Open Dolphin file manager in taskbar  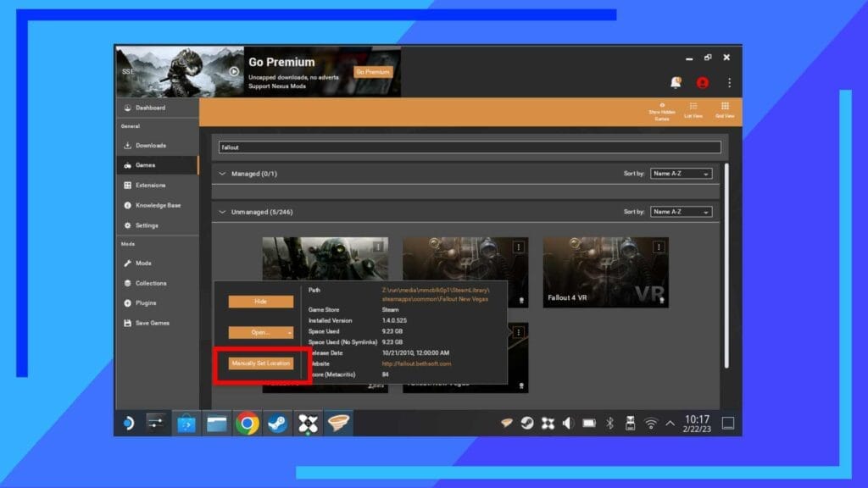click(x=216, y=424)
